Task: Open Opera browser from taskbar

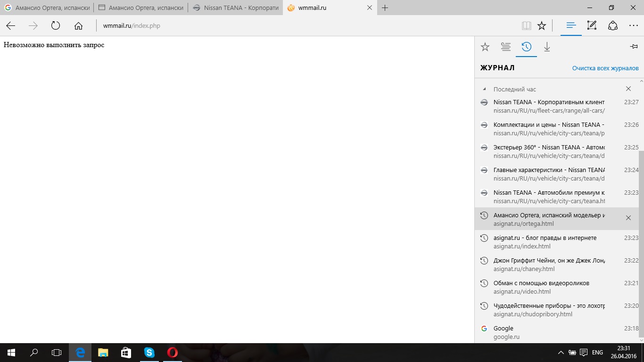Action: coord(172,353)
